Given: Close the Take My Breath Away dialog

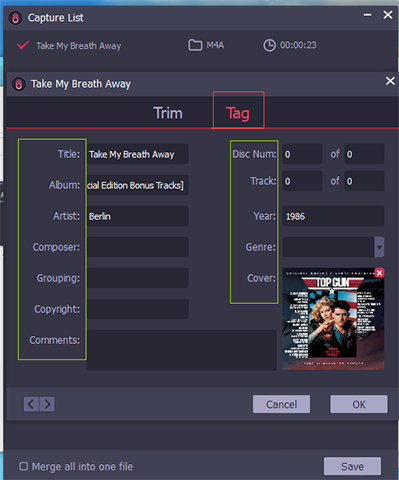Looking at the screenshot, I should tap(390, 81).
